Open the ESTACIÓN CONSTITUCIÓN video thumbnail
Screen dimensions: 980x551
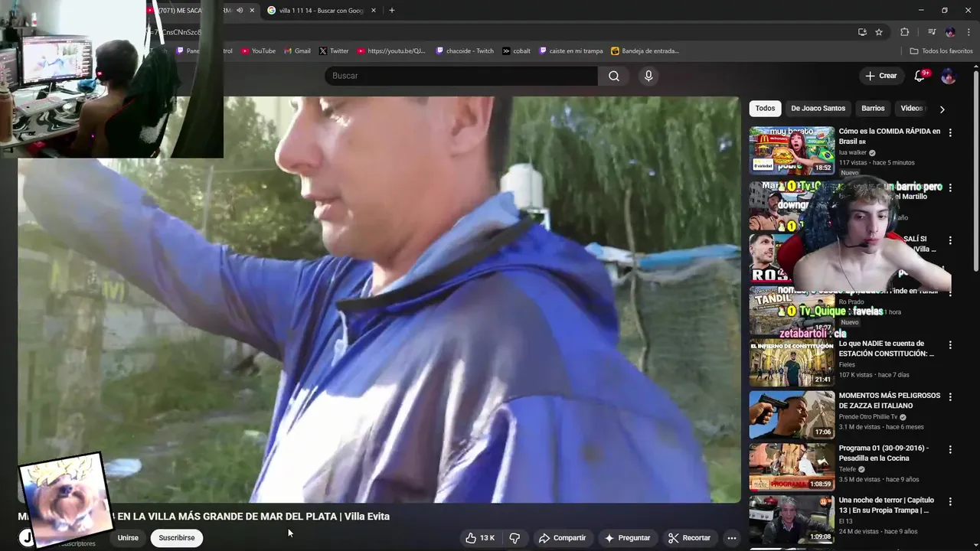pyautogui.click(x=792, y=363)
